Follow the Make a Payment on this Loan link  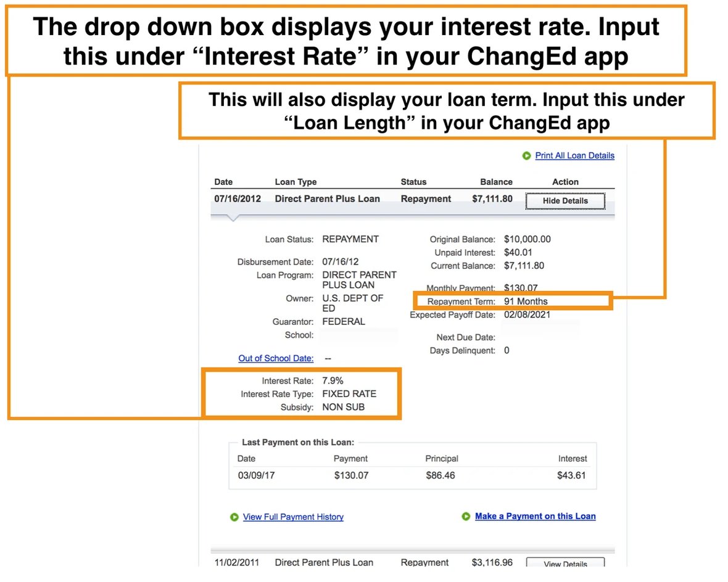coord(535,516)
